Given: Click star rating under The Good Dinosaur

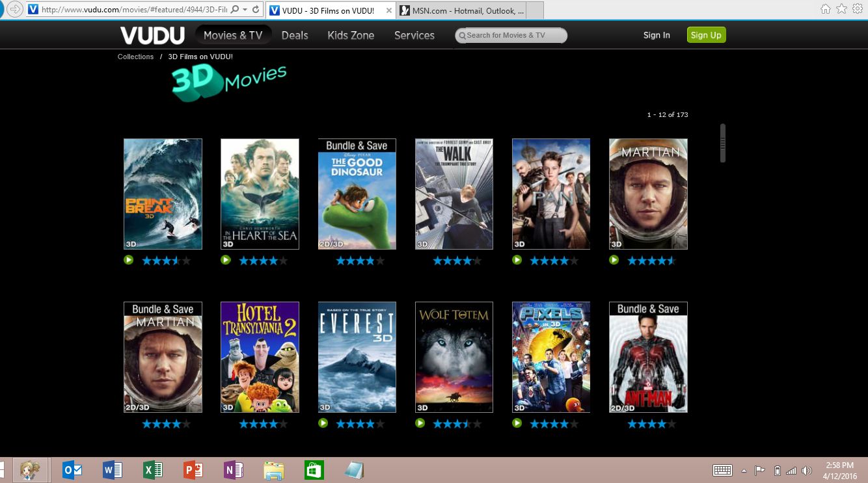Looking at the screenshot, I should [360, 261].
